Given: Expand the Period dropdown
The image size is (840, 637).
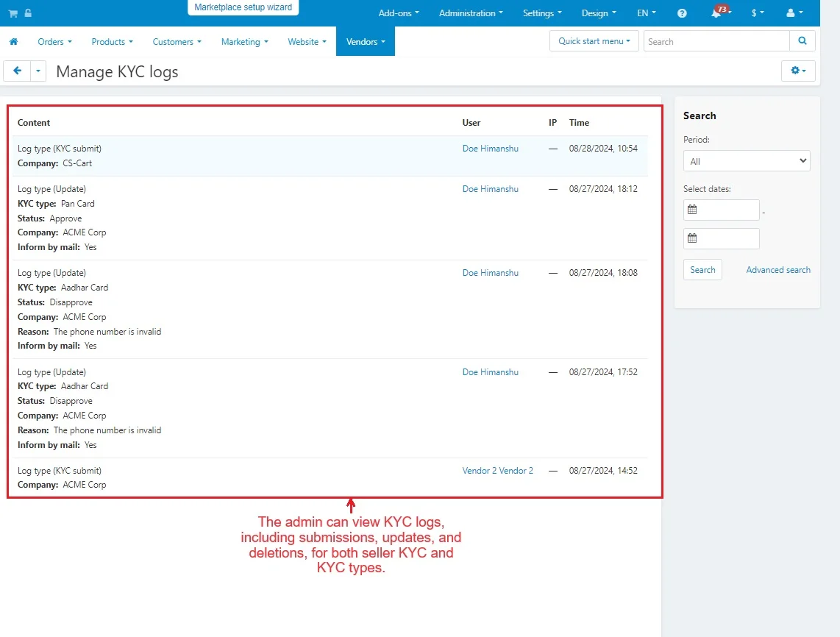Looking at the screenshot, I should click(746, 161).
